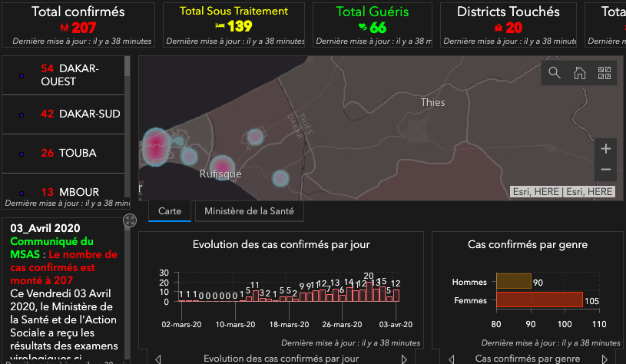Select the purple dot beside TOUBA
Viewport: 626px width, 364px height.
[x=22, y=154]
